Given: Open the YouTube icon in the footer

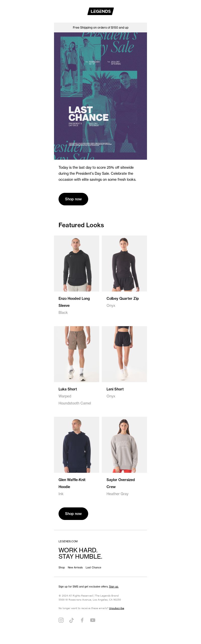Looking at the screenshot, I should (x=93, y=620).
